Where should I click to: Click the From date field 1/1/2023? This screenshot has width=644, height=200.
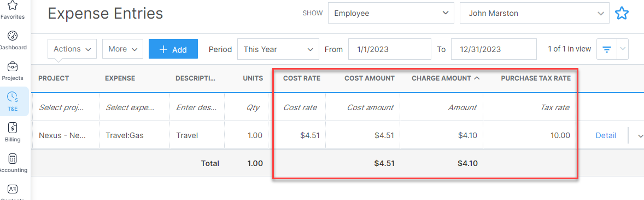point(390,49)
